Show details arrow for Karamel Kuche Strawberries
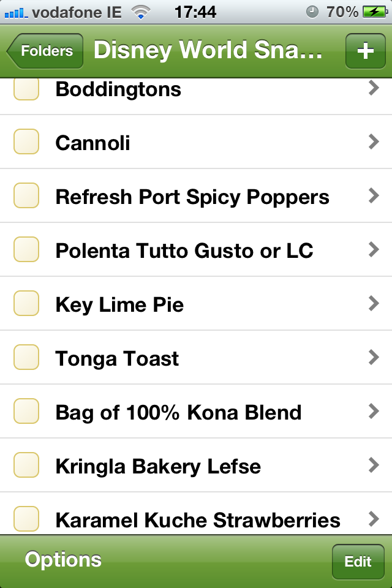This screenshot has width=392, height=588. tap(374, 519)
